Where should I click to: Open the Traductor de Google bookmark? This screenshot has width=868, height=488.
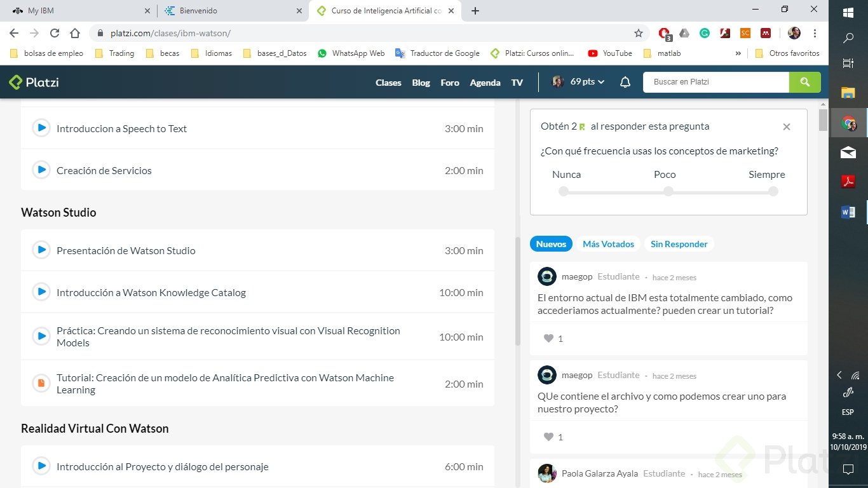(x=437, y=53)
